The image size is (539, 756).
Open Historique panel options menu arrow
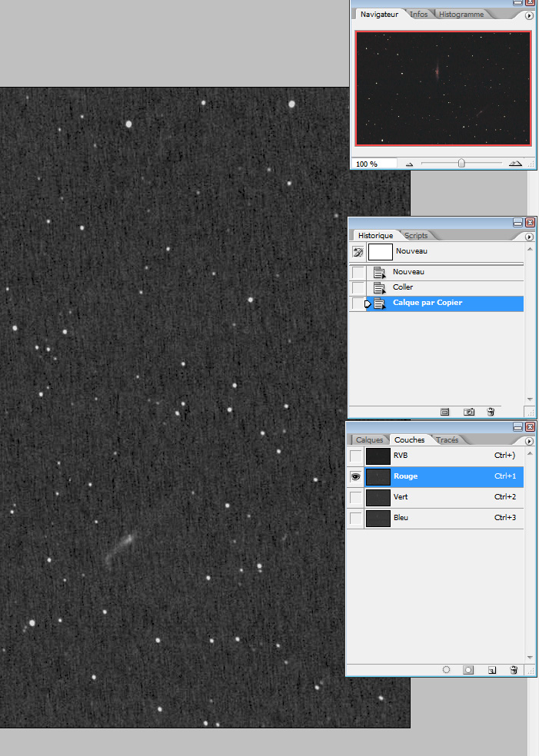(529, 237)
